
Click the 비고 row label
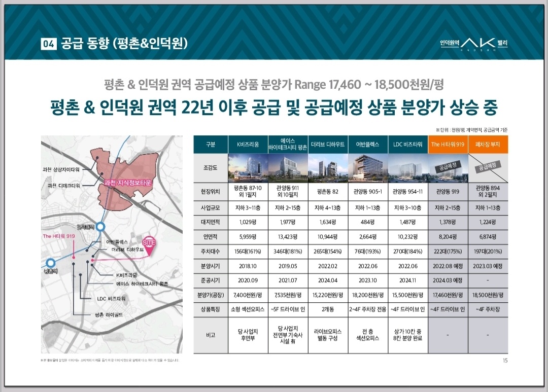point(211,335)
